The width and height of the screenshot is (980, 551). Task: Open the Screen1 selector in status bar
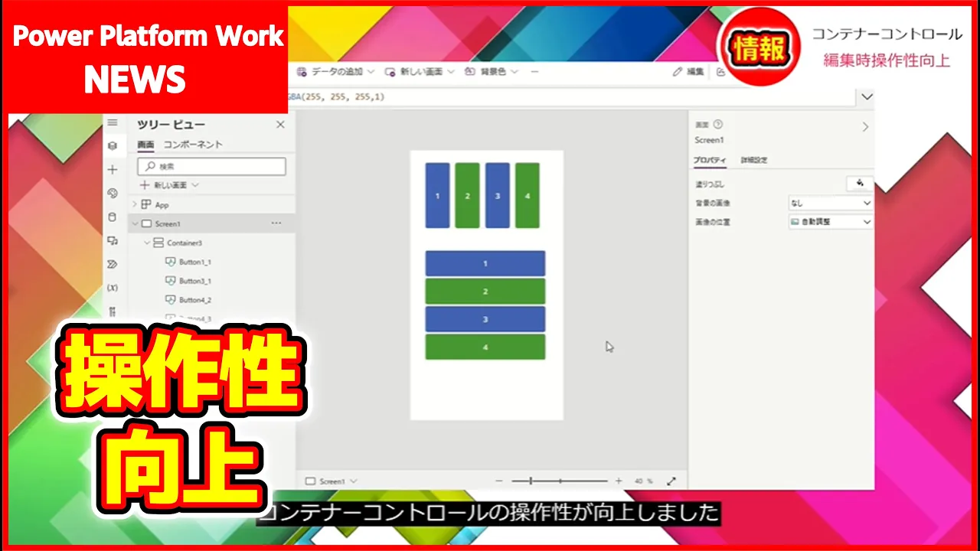click(x=332, y=481)
